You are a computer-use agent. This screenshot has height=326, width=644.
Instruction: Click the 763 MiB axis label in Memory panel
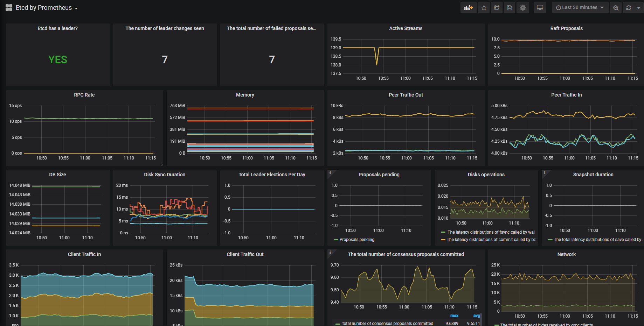tap(177, 106)
